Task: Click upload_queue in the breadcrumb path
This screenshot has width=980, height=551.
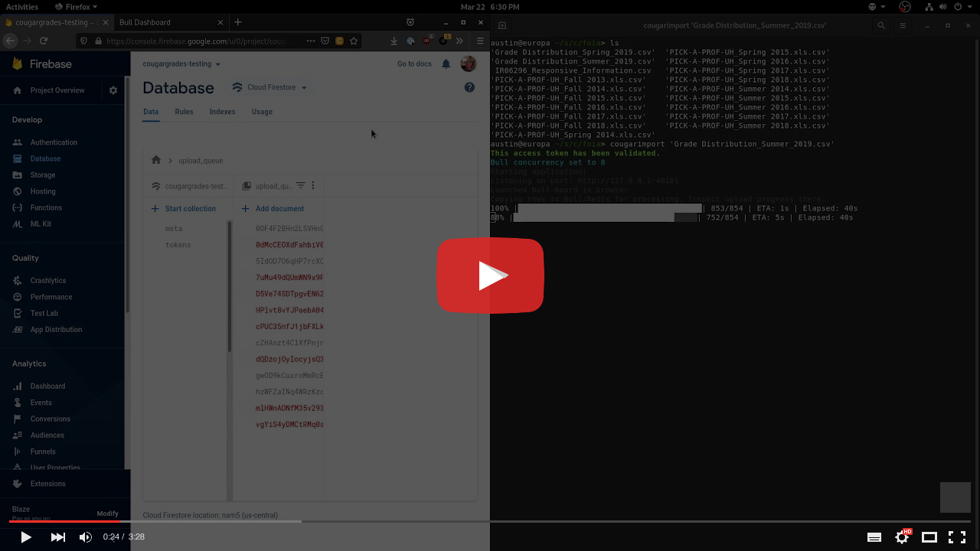Action: [201, 161]
